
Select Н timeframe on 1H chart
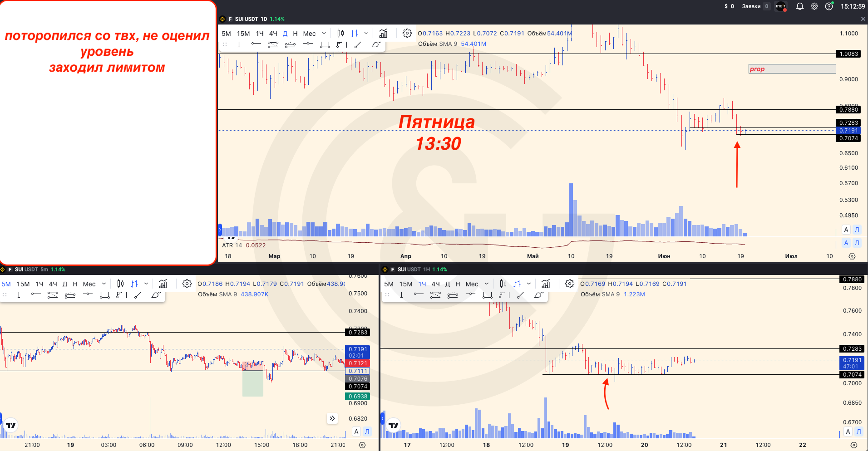[458, 284]
